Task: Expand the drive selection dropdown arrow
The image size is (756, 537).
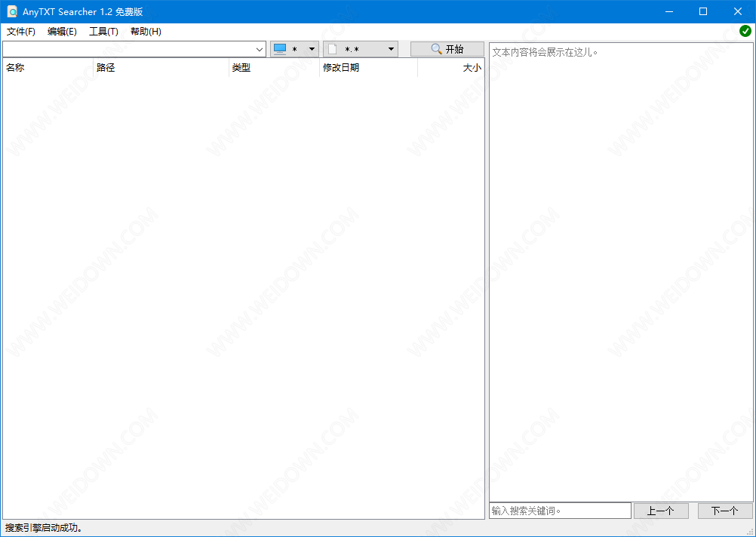Action: pyautogui.click(x=312, y=49)
